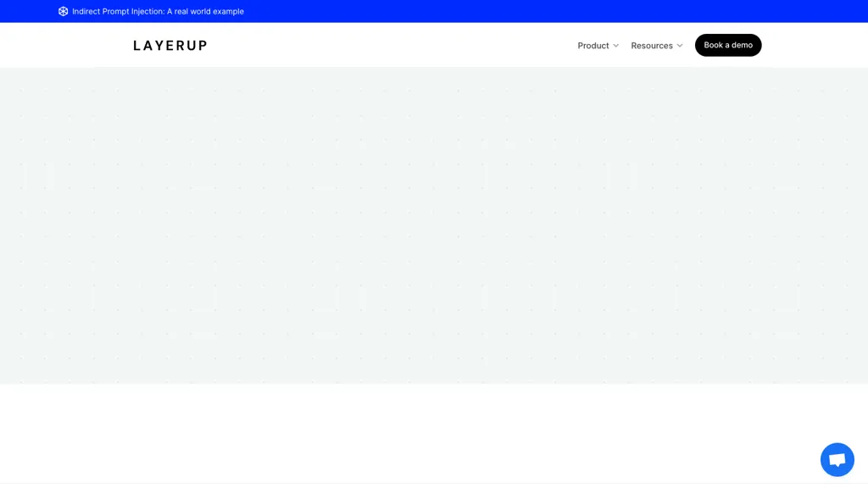This screenshot has width=868, height=488.
Task: Open the Resources navigation menu
Action: point(652,46)
